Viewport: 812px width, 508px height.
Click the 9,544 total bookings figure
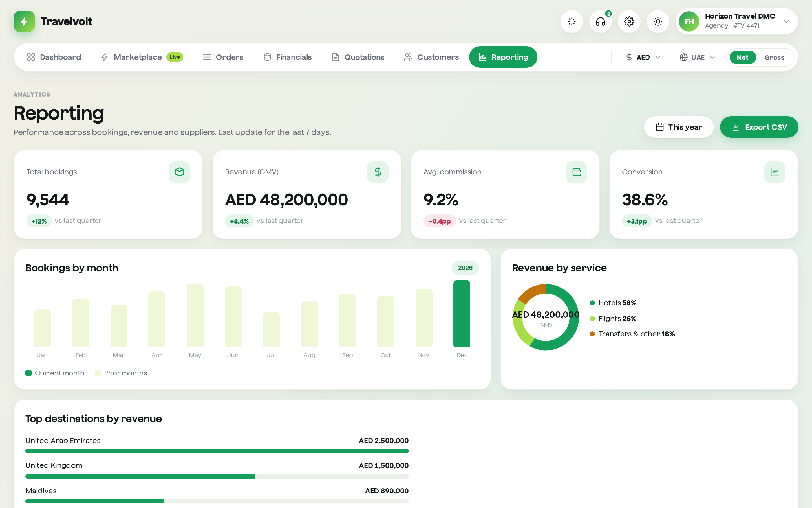click(48, 200)
